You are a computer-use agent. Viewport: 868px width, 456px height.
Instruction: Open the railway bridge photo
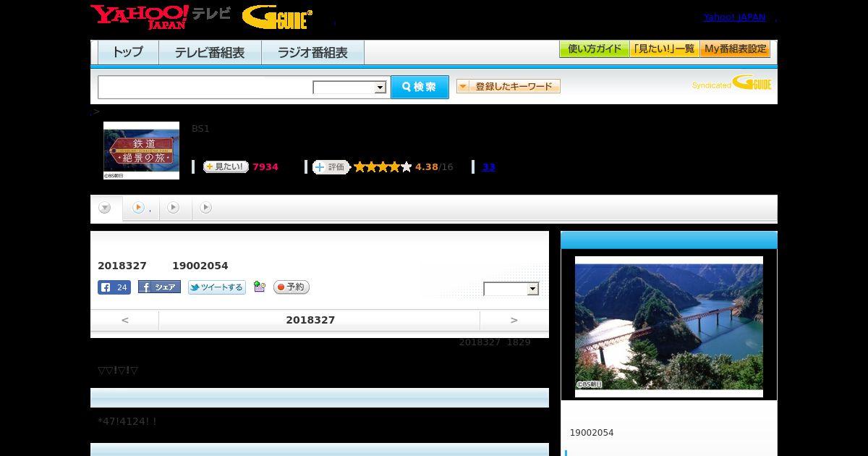(669, 326)
